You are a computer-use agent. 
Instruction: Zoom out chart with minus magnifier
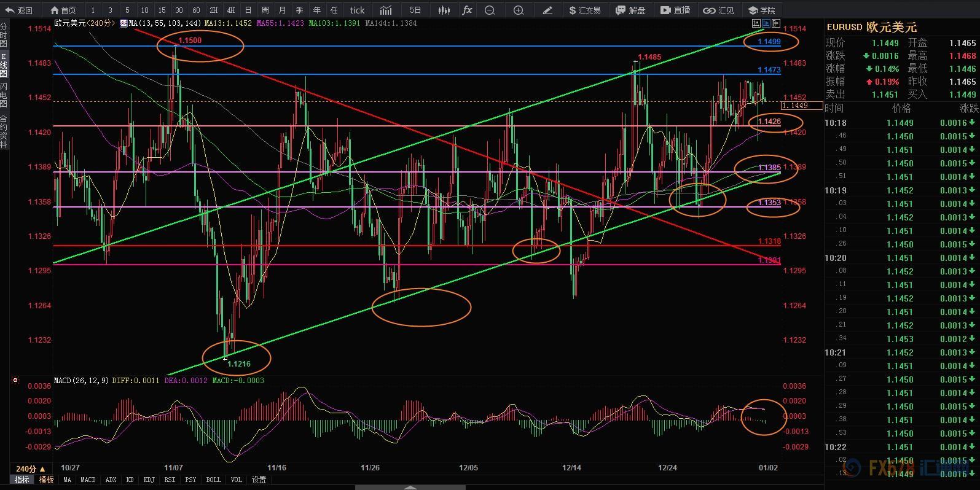point(490,10)
